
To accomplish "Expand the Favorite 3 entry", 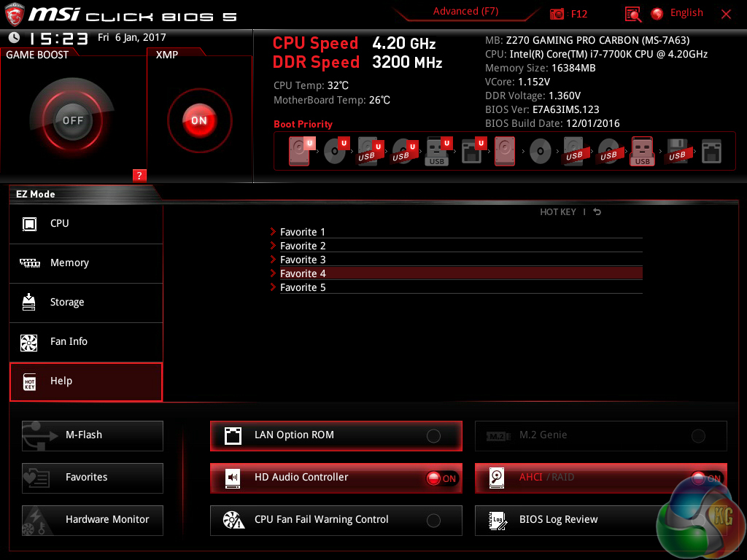I will [303, 260].
